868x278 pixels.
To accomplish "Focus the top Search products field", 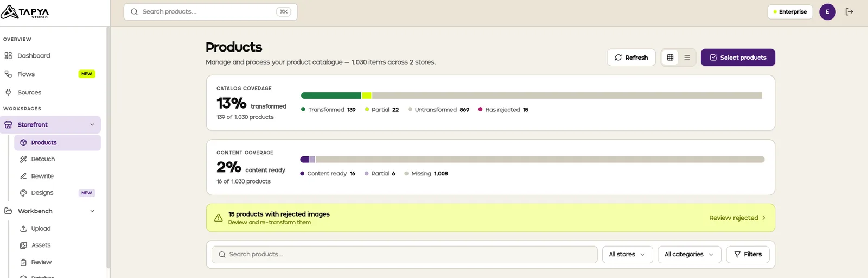I will tap(210, 11).
